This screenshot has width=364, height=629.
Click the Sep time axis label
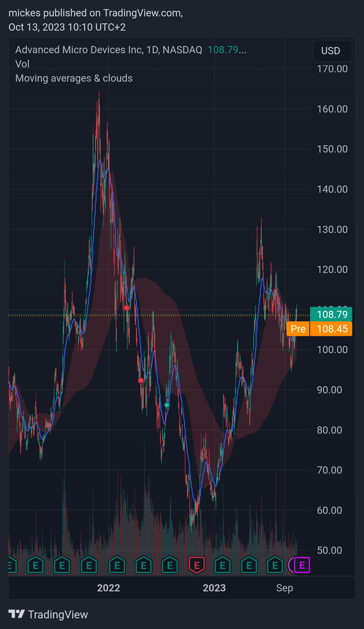[285, 588]
